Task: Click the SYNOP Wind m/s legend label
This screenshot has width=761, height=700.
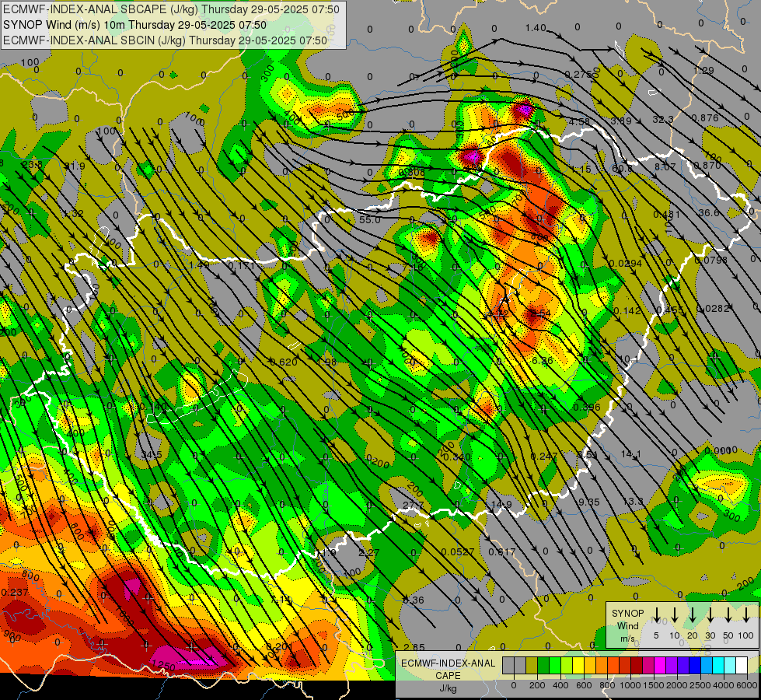Action: tap(627, 625)
